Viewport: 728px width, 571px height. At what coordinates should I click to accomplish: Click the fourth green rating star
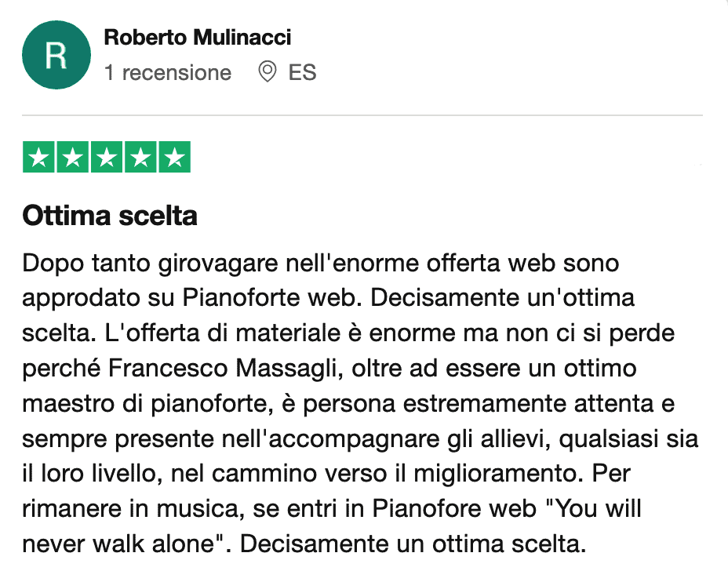140,158
